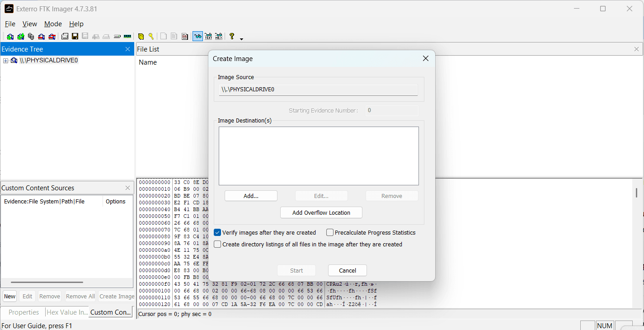Click Add All Attached Devices icon

tap(20, 37)
